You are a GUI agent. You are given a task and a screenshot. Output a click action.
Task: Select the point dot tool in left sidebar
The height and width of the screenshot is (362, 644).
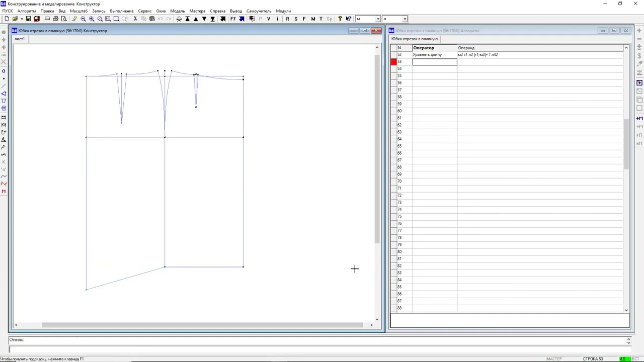coord(4,78)
